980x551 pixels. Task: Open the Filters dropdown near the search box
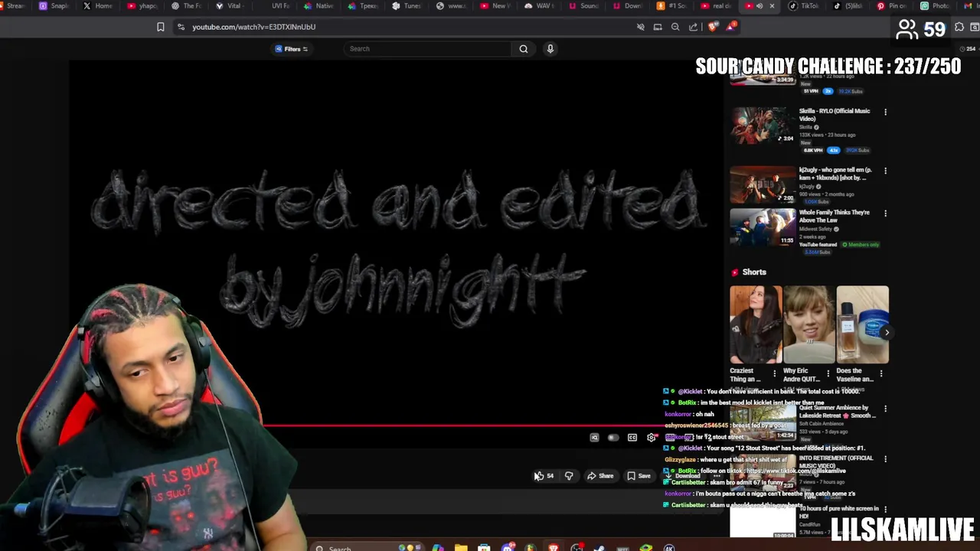click(x=292, y=49)
